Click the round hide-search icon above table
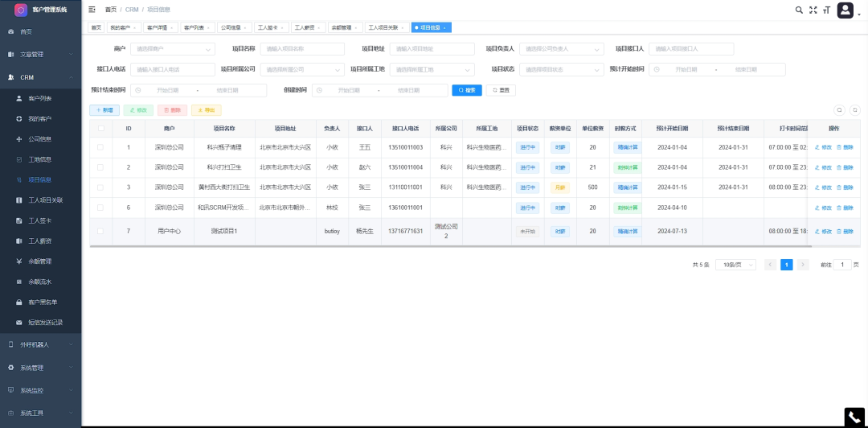This screenshot has width=868, height=428. point(839,109)
